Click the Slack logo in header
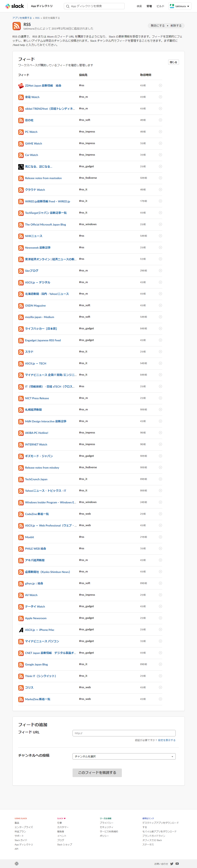The height and width of the screenshot is (868, 197). click(x=15, y=6)
